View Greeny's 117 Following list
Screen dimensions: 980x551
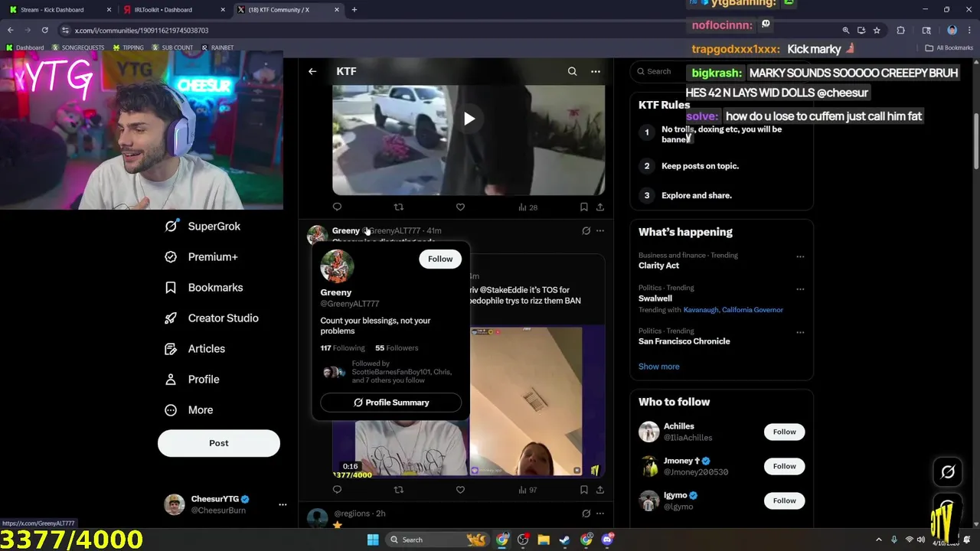[x=342, y=348]
